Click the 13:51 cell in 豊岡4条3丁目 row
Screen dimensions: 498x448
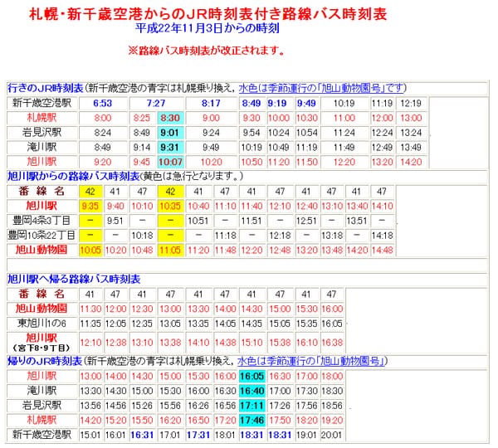pos(357,221)
